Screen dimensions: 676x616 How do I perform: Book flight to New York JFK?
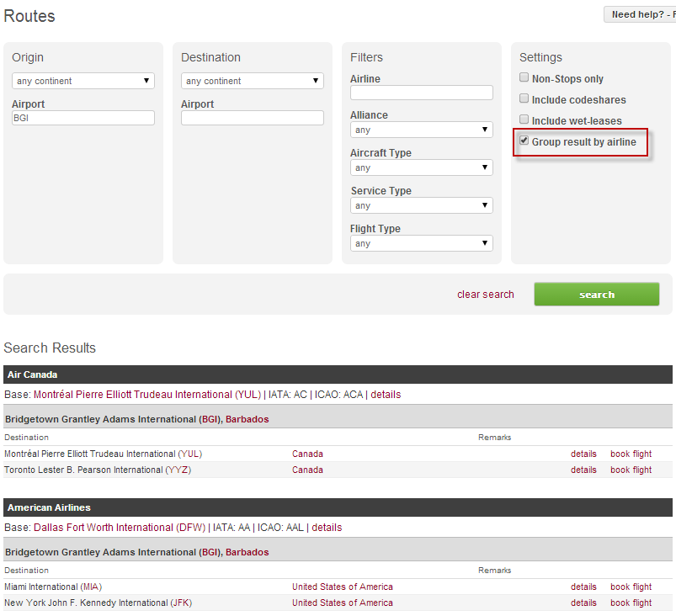coord(631,603)
